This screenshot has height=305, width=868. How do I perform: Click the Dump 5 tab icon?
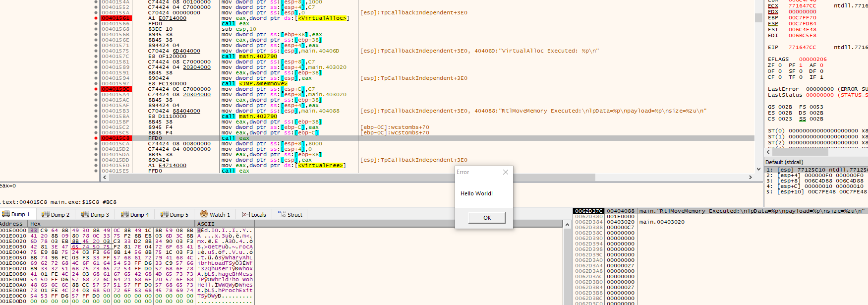[x=164, y=215]
